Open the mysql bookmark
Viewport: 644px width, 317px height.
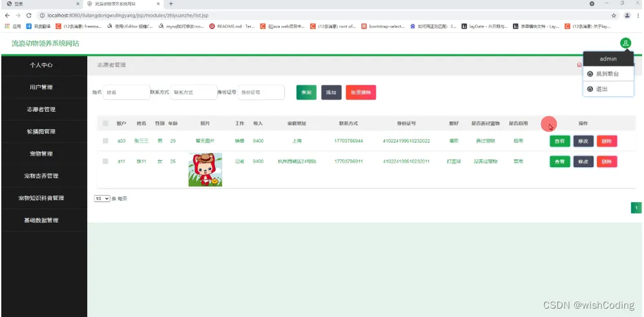(181, 26)
